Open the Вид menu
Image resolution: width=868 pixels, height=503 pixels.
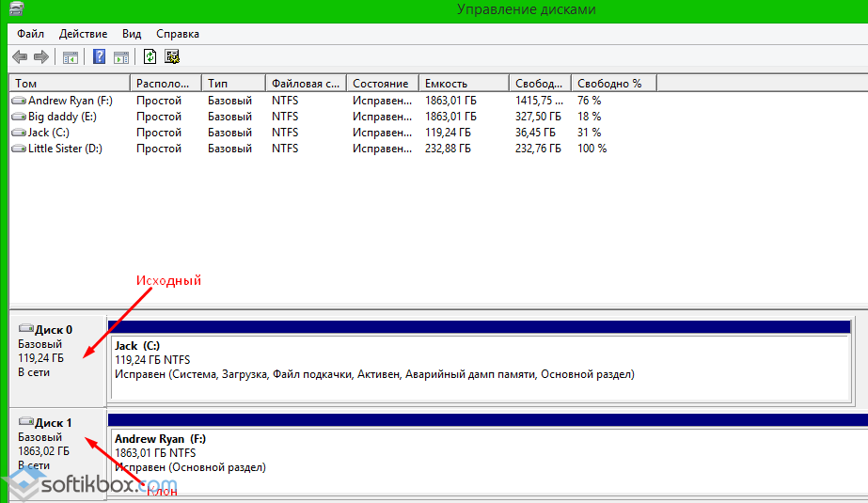[132, 34]
